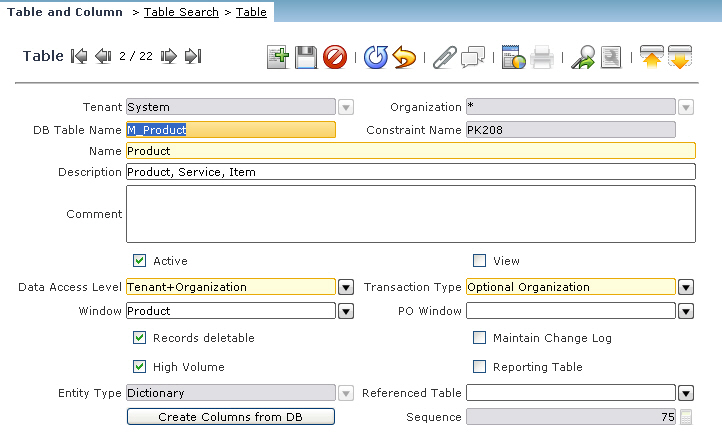
Task: Click the red Delete record icon
Action: coord(335,57)
